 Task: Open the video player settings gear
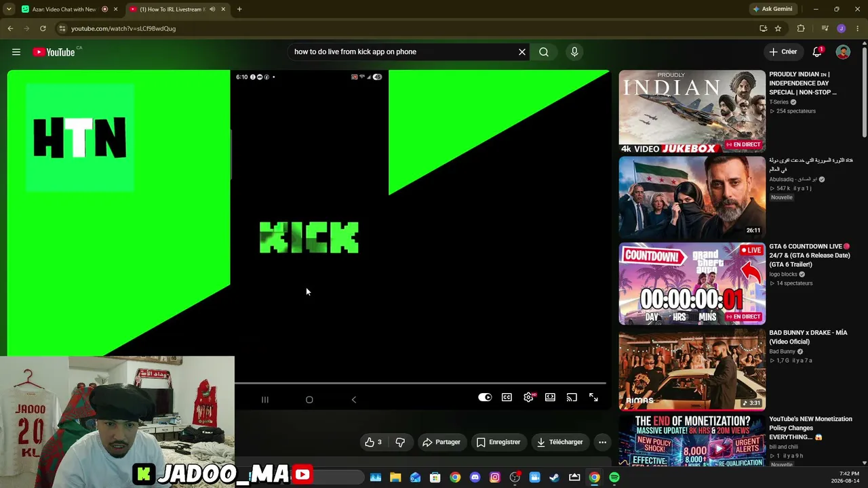point(528,398)
